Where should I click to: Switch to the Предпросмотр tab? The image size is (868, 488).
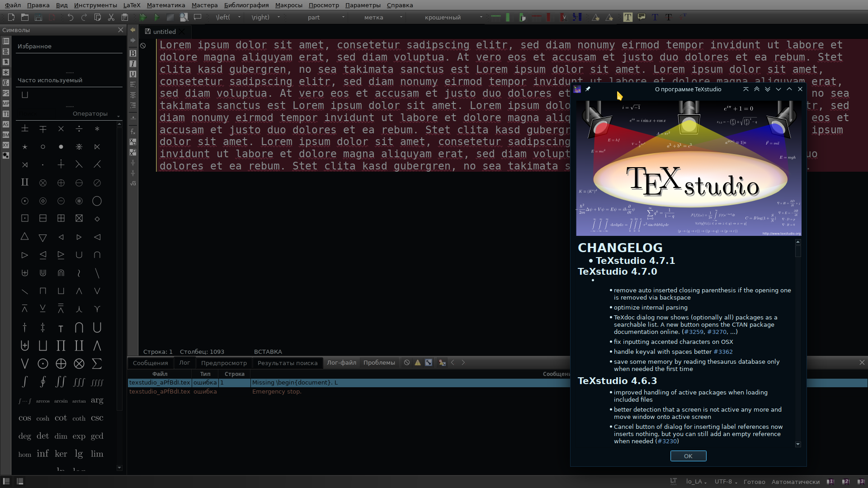tap(224, 363)
